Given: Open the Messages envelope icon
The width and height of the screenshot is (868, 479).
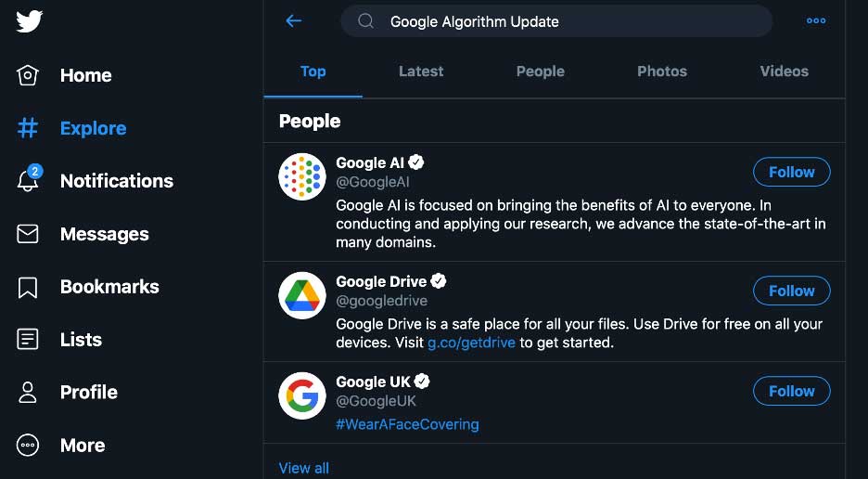Looking at the screenshot, I should [28, 234].
